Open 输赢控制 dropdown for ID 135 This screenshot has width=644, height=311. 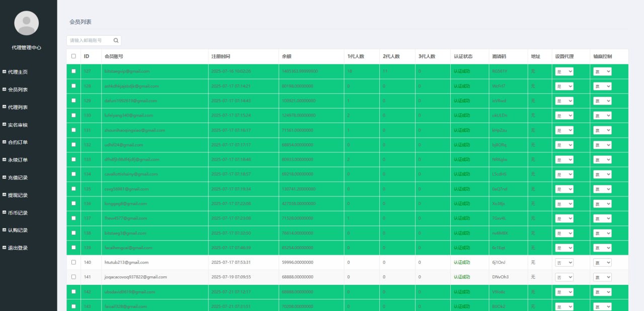click(602, 189)
